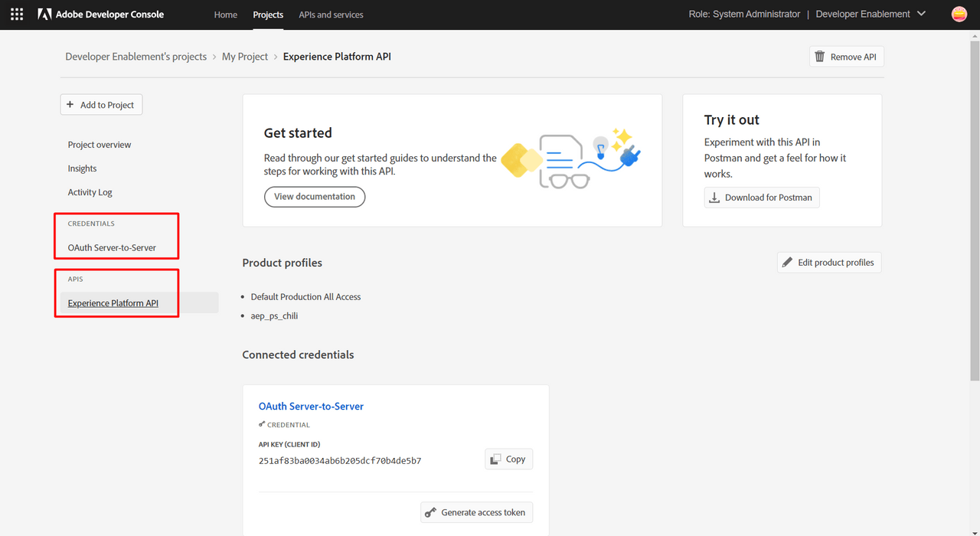Select Insights in the sidebar
Viewport: 980px width, 536px height.
coord(82,168)
